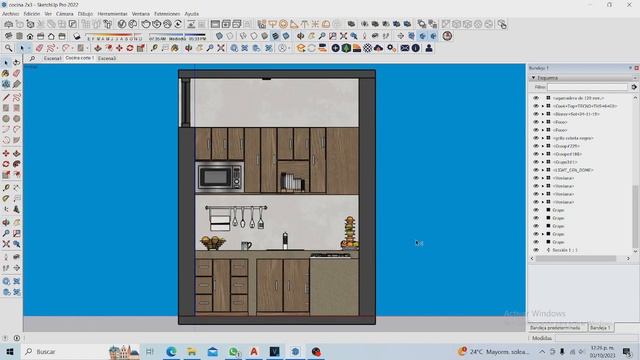Hide Group#229 using its eye icon
Viewport: 640px width, 360px height.
(536, 146)
